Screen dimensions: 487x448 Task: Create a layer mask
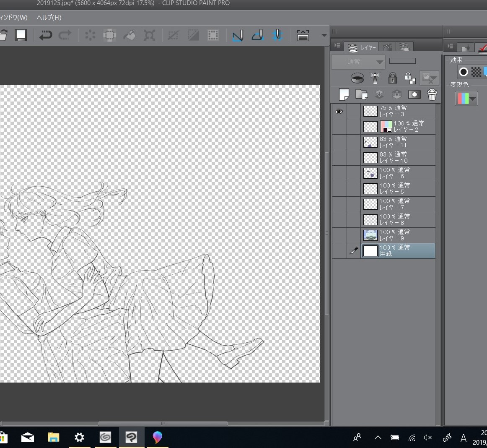point(414,95)
